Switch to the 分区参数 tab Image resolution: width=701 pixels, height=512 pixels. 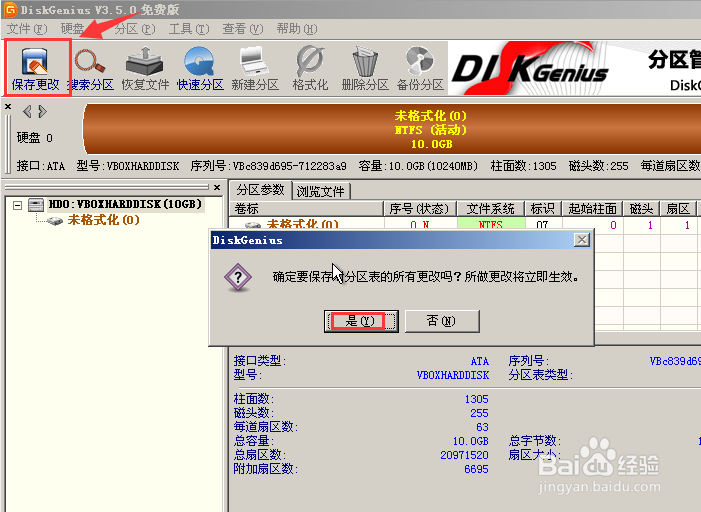(x=261, y=190)
